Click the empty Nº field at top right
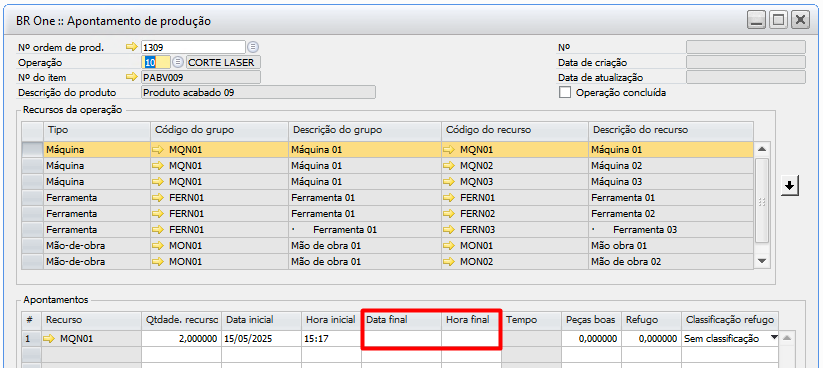 coord(746,47)
